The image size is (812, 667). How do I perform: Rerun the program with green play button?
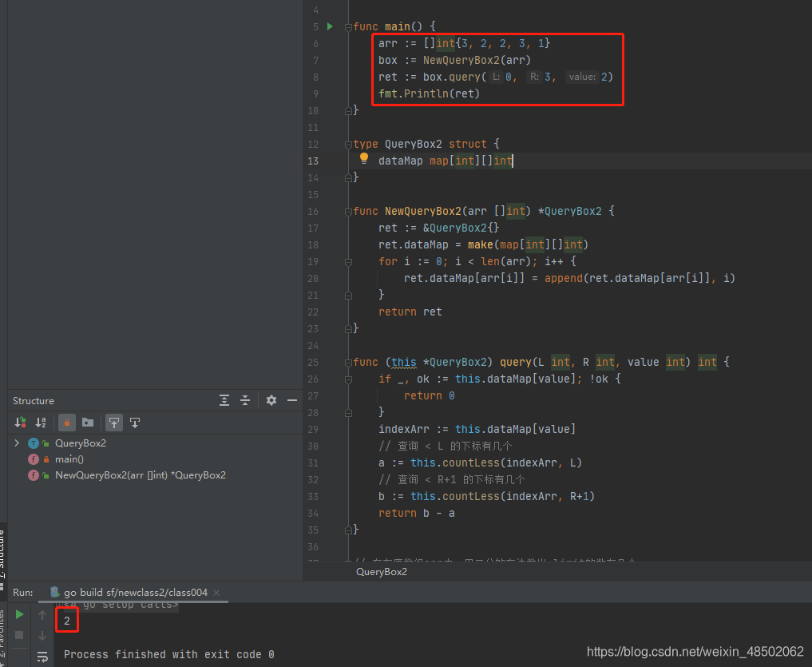tap(19, 614)
